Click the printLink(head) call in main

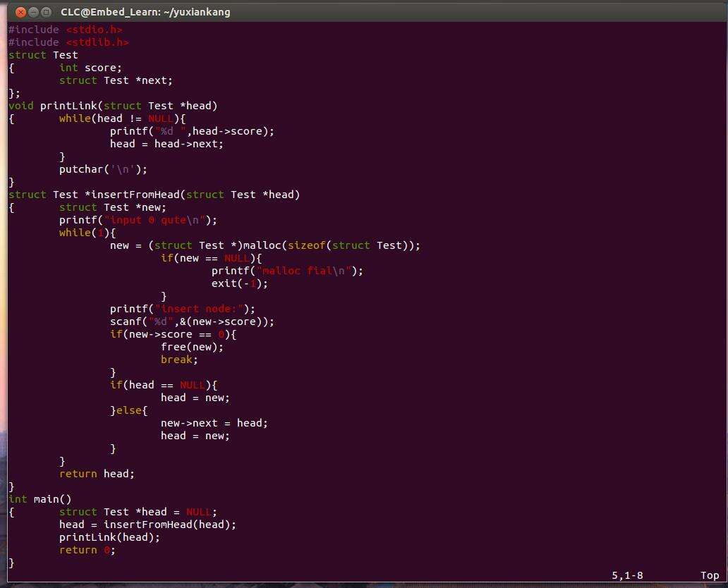(109, 537)
